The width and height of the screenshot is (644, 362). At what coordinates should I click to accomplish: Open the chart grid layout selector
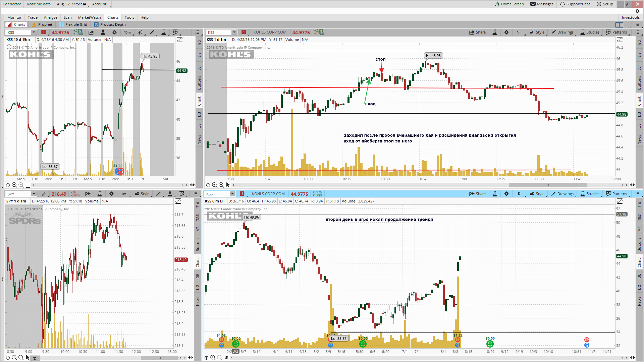point(619,25)
